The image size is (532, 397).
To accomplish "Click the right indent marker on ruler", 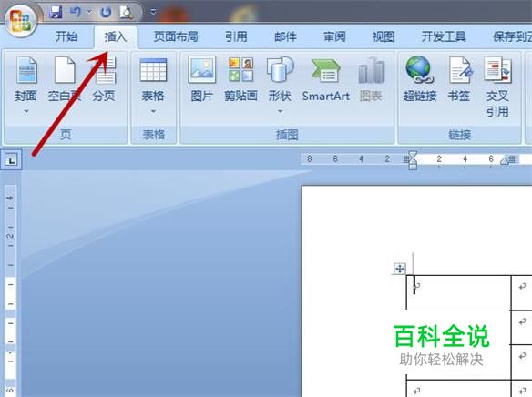I will pos(505,161).
